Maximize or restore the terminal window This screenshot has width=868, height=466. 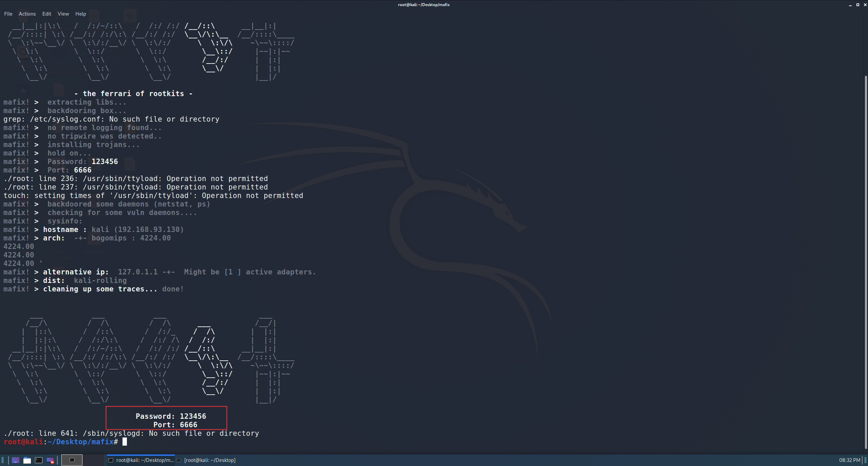pyautogui.click(x=857, y=5)
